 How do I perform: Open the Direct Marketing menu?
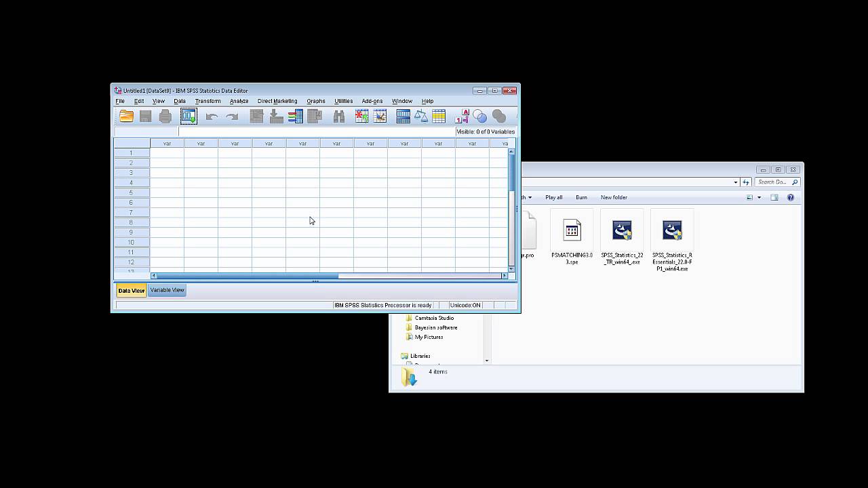pyautogui.click(x=277, y=101)
